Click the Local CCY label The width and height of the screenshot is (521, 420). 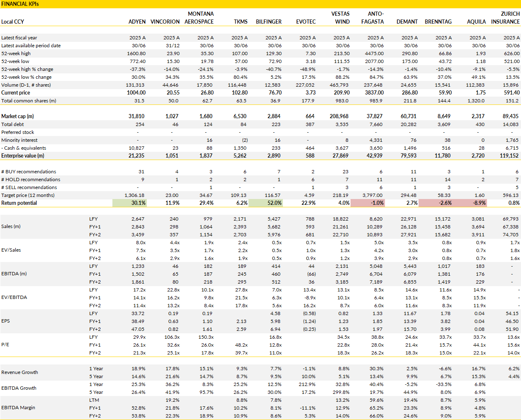click(12, 22)
